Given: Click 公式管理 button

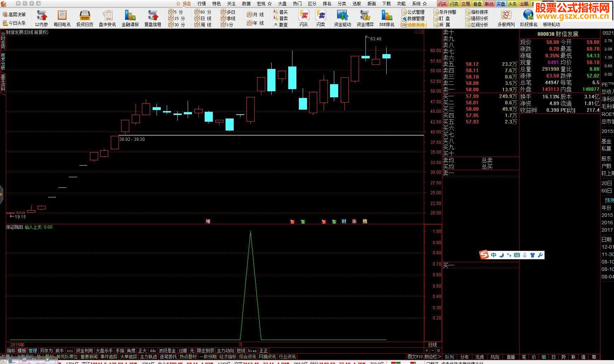Looking at the screenshot, I should (x=413, y=12).
